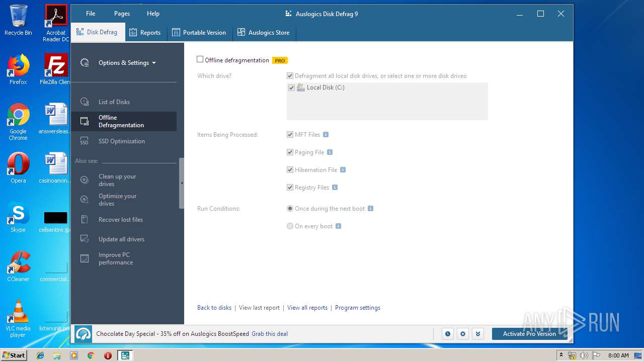
Task: Toggle Defragment all local disk drives checkbox
Action: pos(290,76)
